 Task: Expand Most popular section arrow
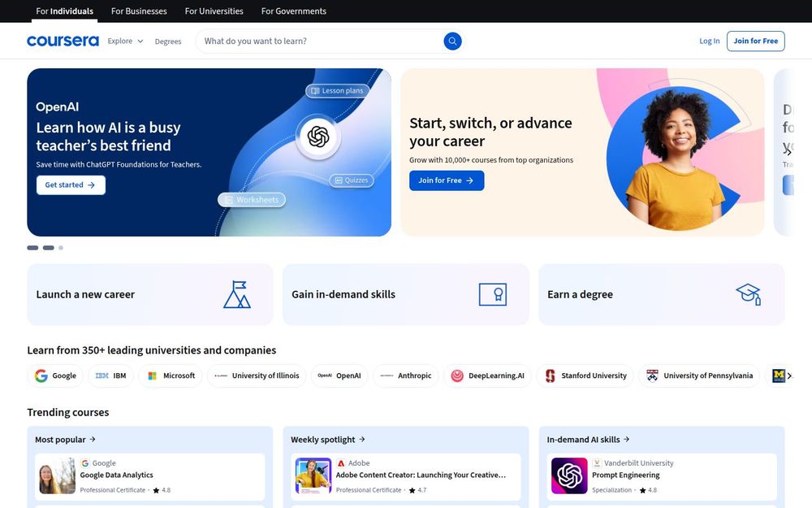click(x=93, y=439)
